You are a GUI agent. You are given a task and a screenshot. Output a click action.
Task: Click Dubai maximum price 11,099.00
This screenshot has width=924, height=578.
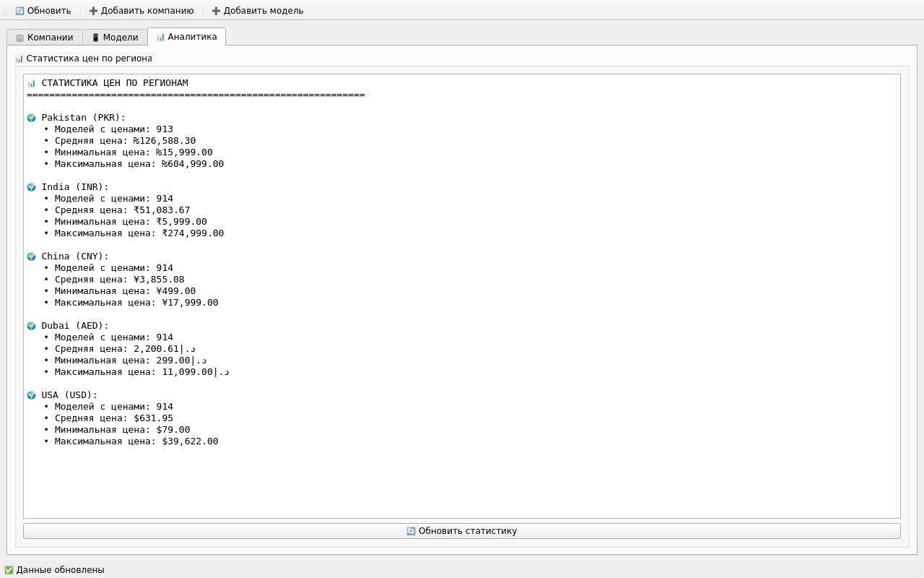pyautogui.click(x=196, y=372)
